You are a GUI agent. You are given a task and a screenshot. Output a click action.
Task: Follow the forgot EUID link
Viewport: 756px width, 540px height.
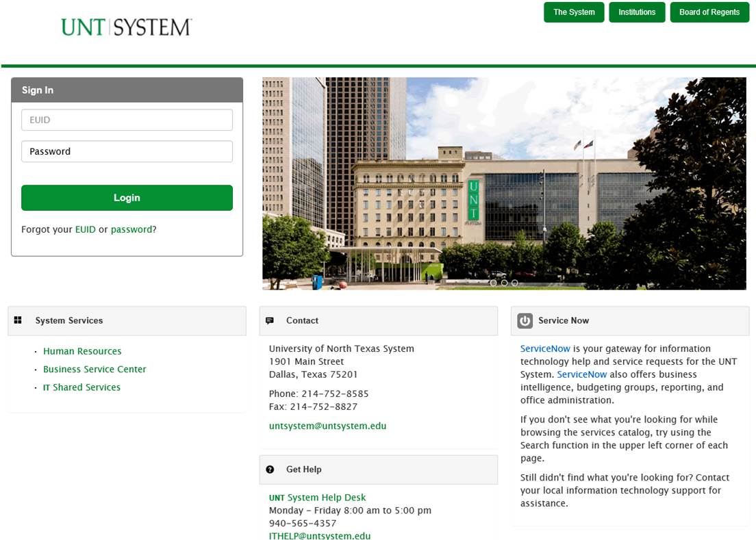tap(86, 229)
